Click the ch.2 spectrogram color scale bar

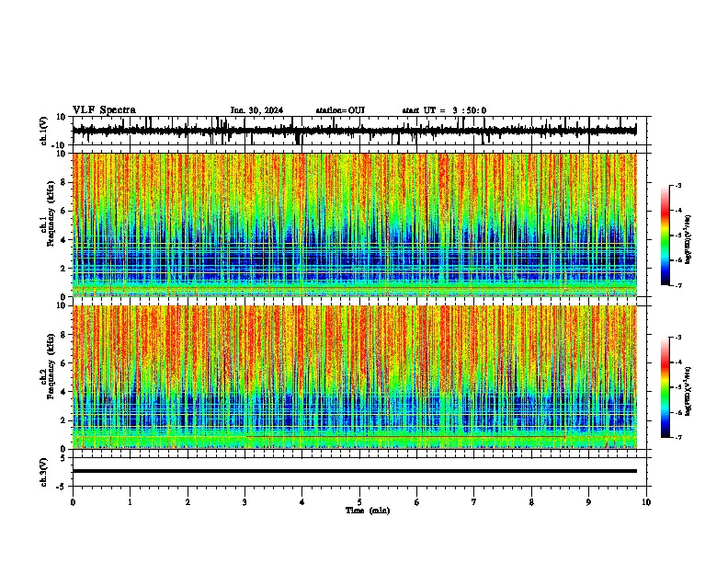tap(665, 387)
